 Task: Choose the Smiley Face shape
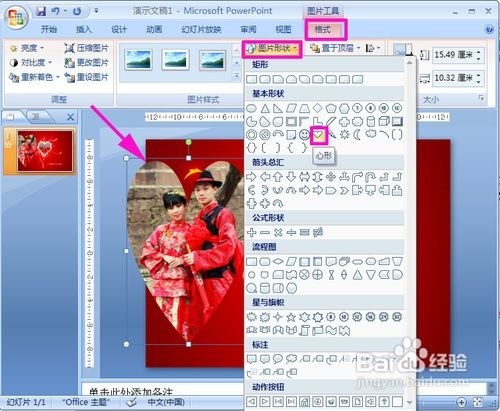coord(304,135)
